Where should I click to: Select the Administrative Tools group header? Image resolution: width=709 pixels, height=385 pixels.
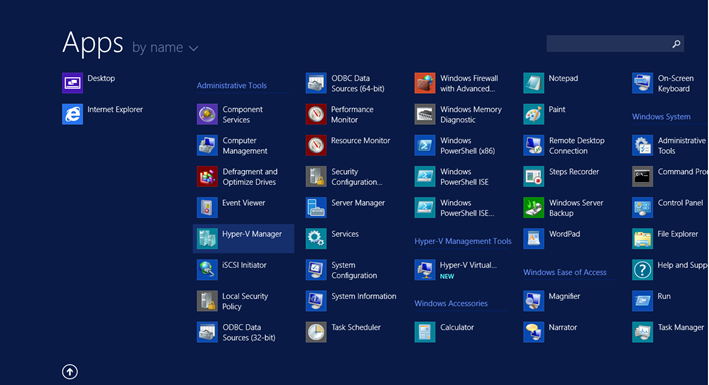tap(232, 86)
